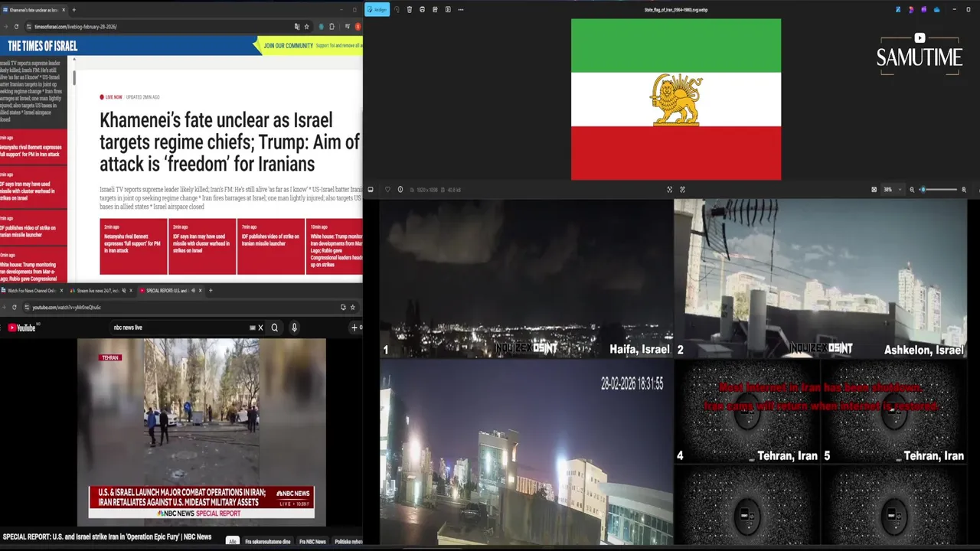Screen dimensions: 980x551
Task: Click the YouTube search magnifier button
Action: point(274,328)
